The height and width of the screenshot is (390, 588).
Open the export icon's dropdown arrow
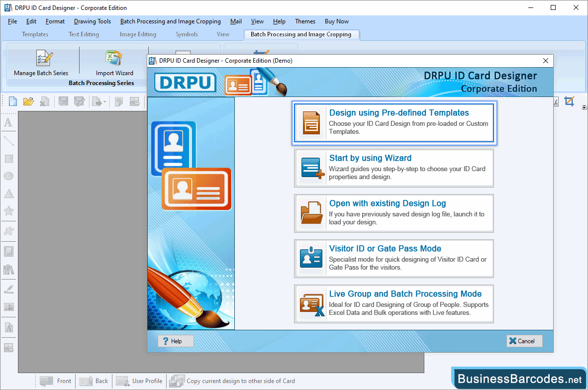click(x=104, y=102)
